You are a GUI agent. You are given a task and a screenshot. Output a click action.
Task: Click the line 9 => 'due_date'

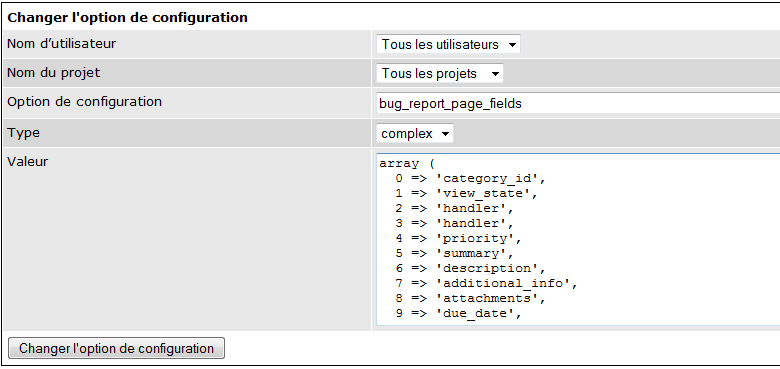[459, 313]
